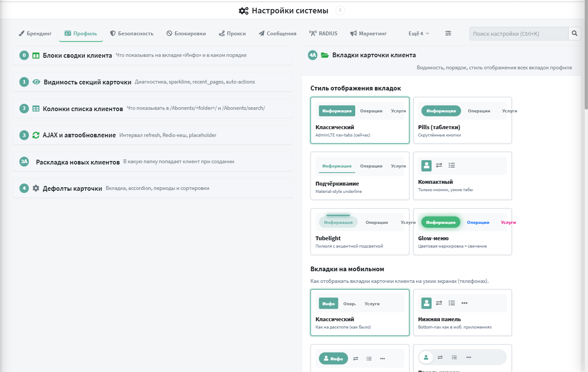Select the Классический tab display style
The image size is (588, 372).
click(360, 120)
